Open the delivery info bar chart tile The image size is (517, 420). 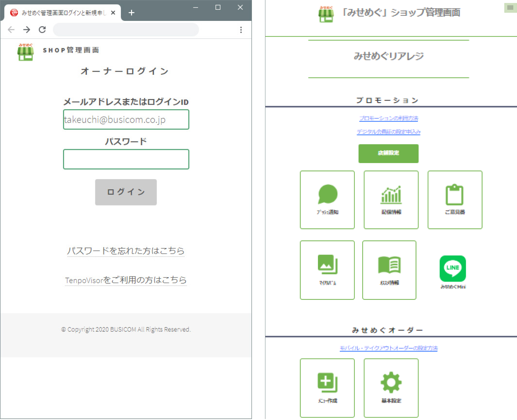click(x=391, y=200)
